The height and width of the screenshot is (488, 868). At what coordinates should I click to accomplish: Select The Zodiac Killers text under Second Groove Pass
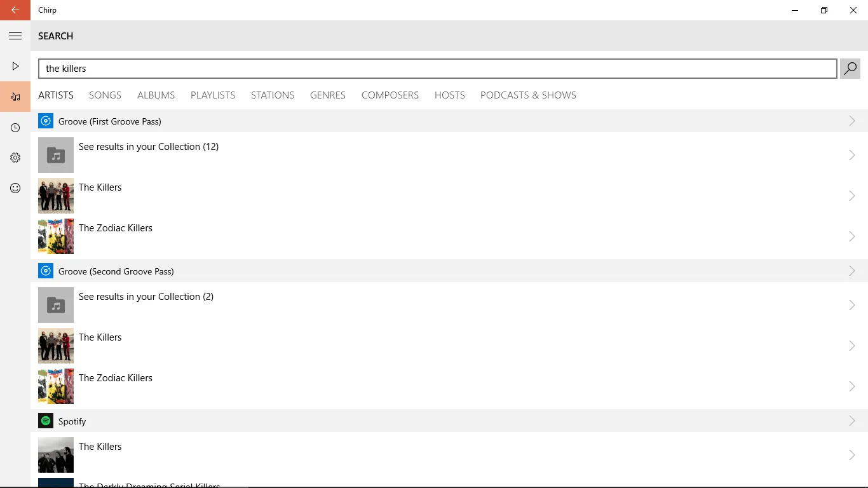116,378
